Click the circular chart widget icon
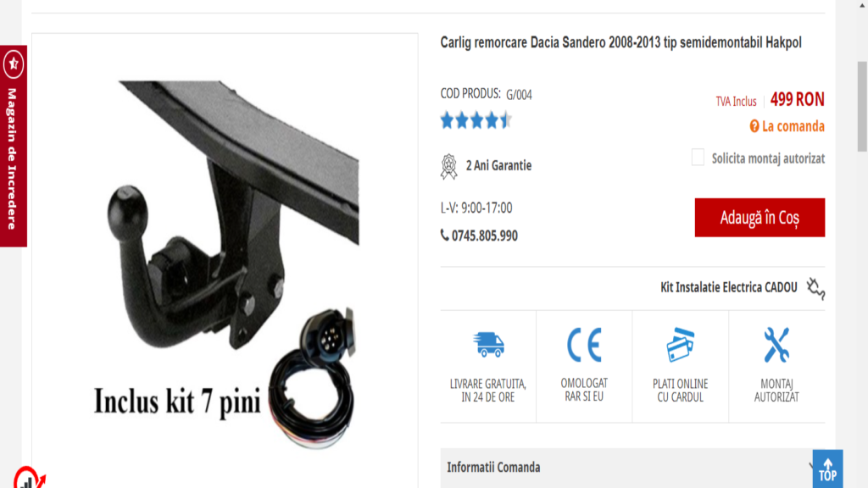 tap(28, 479)
